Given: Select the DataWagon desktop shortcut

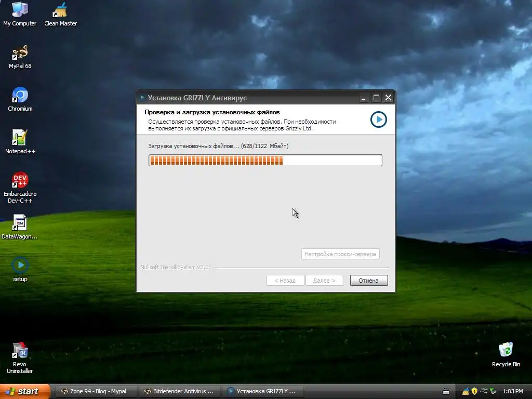Looking at the screenshot, I should pos(20,227).
